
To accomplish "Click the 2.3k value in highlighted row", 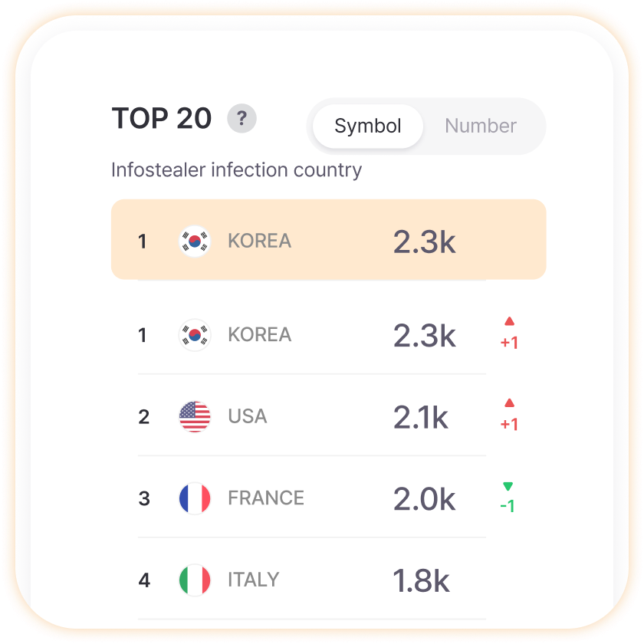I will pyautogui.click(x=424, y=242).
